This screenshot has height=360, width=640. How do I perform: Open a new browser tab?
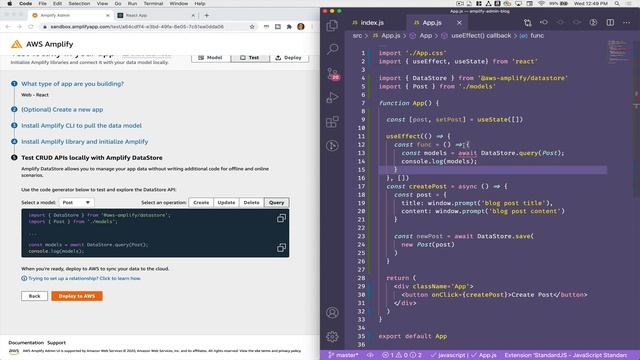[x=207, y=16]
